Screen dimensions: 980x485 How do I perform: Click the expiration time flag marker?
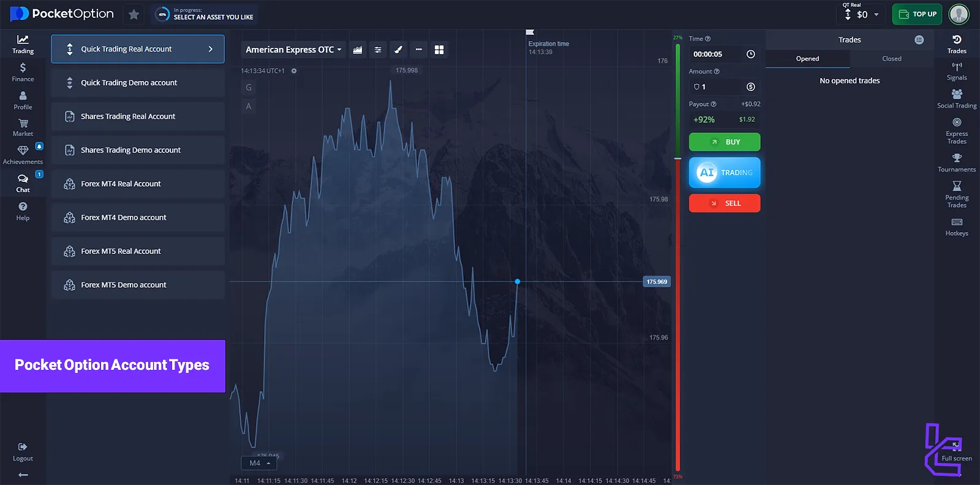click(530, 32)
